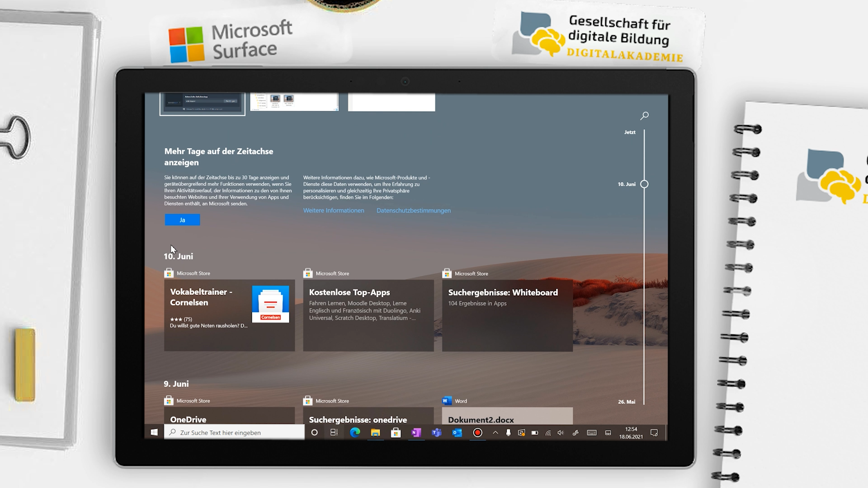Click Microsoft Store icon above Whiteboard results
The image size is (868, 488).
coord(447,273)
